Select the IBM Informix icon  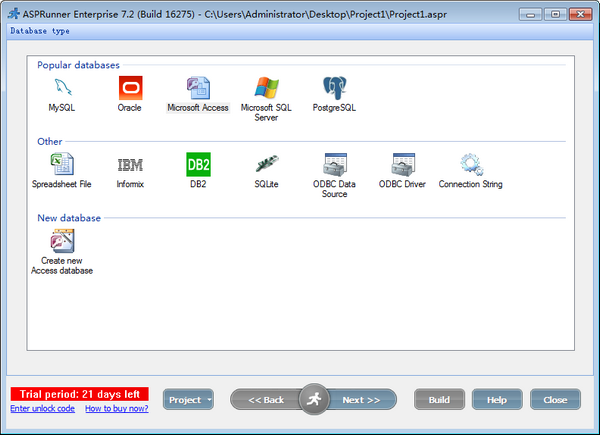pos(129,165)
